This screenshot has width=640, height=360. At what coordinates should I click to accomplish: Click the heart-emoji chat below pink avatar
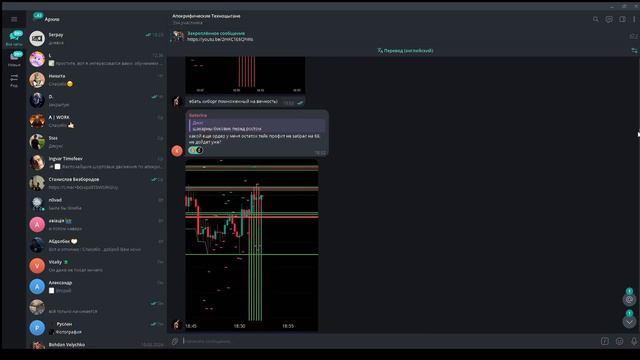[97, 245]
